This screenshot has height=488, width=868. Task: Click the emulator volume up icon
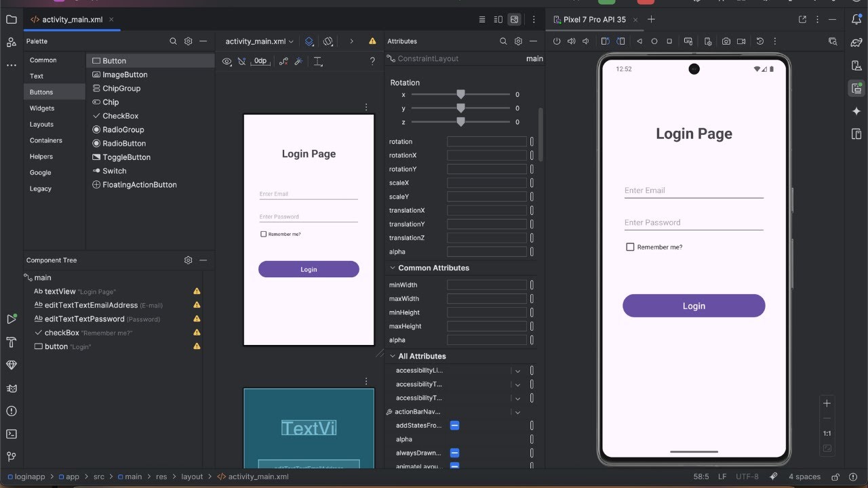(x=572, y=41)
